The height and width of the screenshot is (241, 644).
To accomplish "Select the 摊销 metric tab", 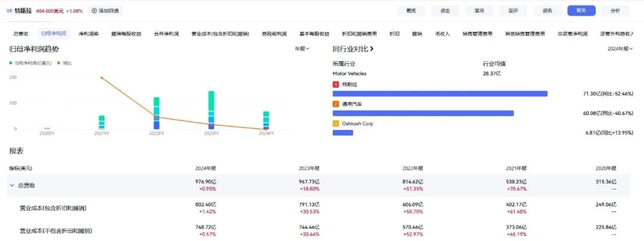I will pyautogui.click(x=417, y=33).
